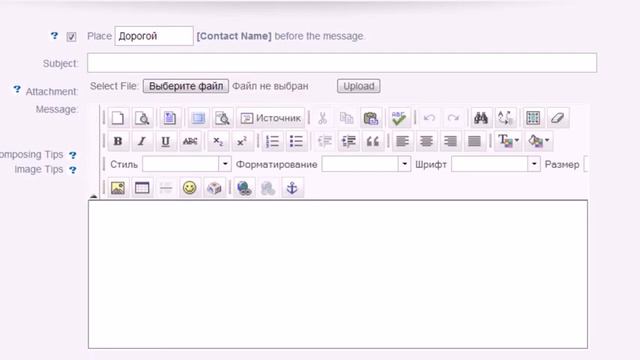The width and height of the screenshot is (640, 360).
Task: Open the text color dropdown
Action: point(508,141)
